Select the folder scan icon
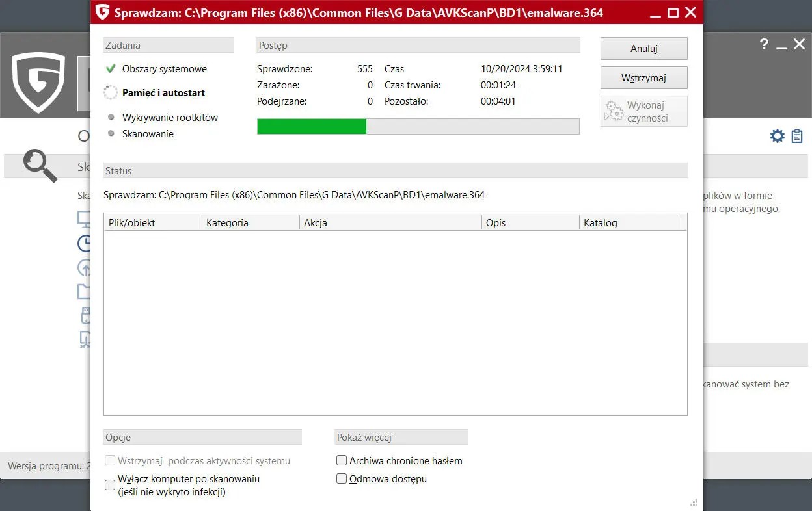This screenshot has height=511, width=812. tap(85, 291)
